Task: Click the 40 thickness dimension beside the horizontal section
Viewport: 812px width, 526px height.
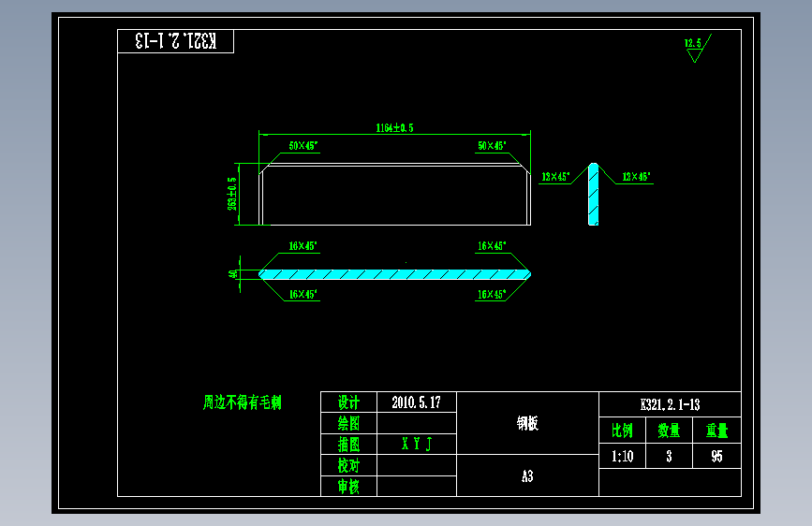Action: tap(233, 273)
